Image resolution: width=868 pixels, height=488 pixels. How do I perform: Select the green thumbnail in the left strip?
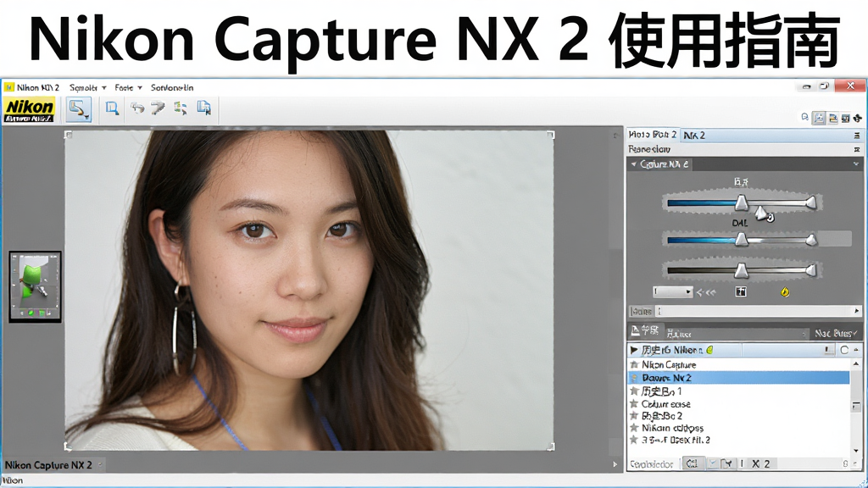point(35,286)
